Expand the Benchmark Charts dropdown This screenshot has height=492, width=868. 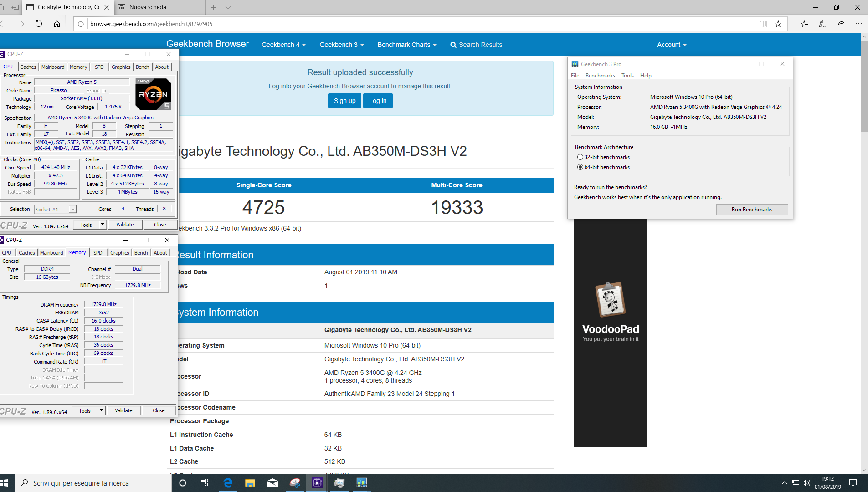pos(407,45)
